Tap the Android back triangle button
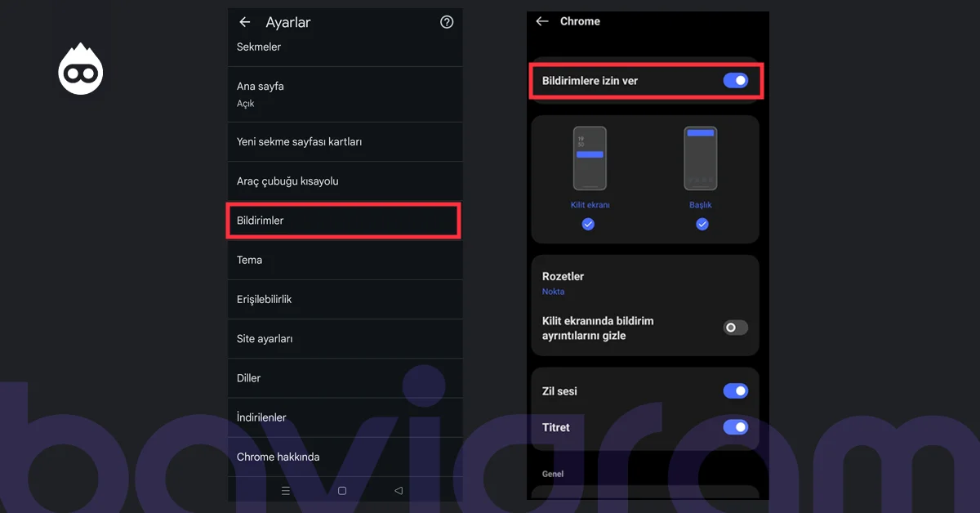Image resolution: width=980 pixels, height=513 pixels. 399,490
